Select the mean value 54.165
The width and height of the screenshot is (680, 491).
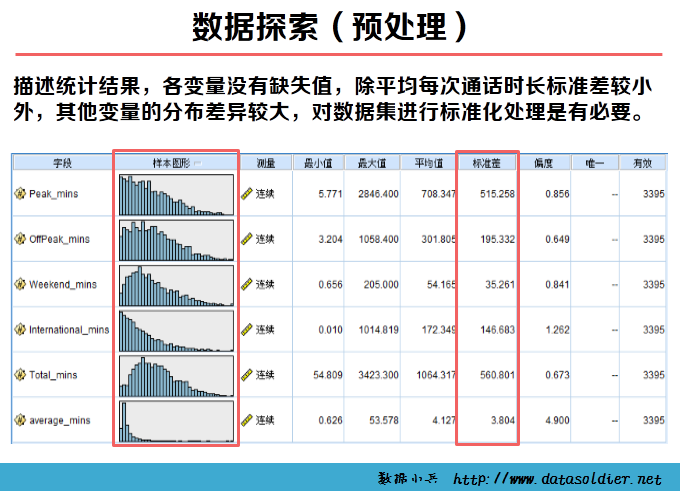[x=441, y=285]
